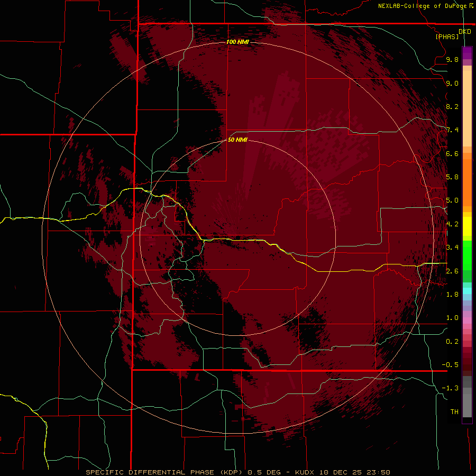This screenshot has width=476, height=476.
Task: Click the -0.5 scale value
Action: (450, 365)
